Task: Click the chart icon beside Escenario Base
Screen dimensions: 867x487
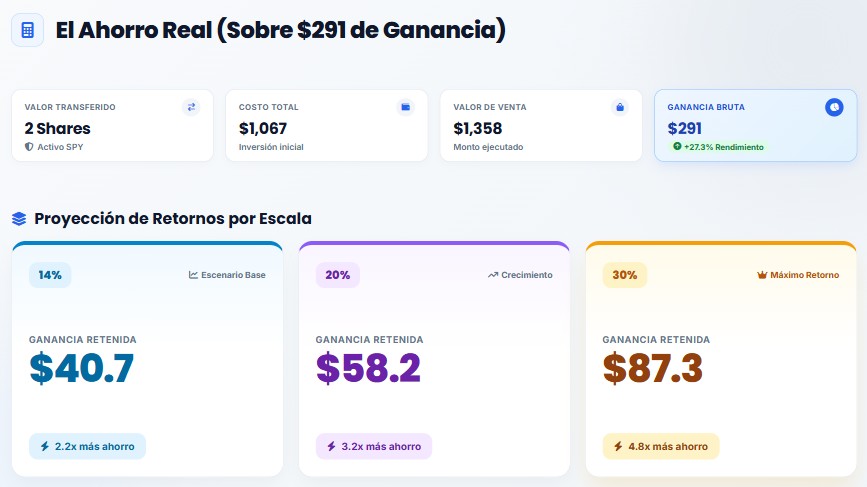Action: 193,275
